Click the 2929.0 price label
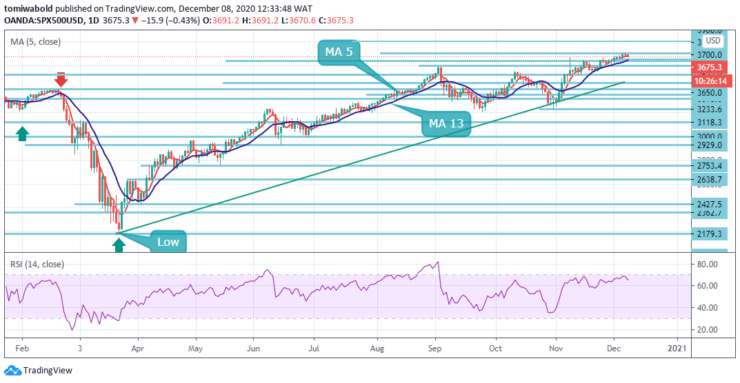740x383 pixels. tap(710, 146)
